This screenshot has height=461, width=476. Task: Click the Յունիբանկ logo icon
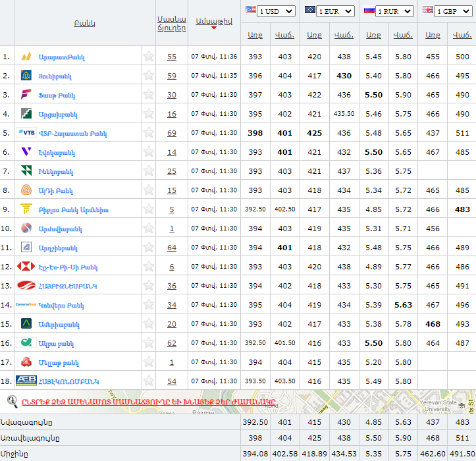(26, 75)
